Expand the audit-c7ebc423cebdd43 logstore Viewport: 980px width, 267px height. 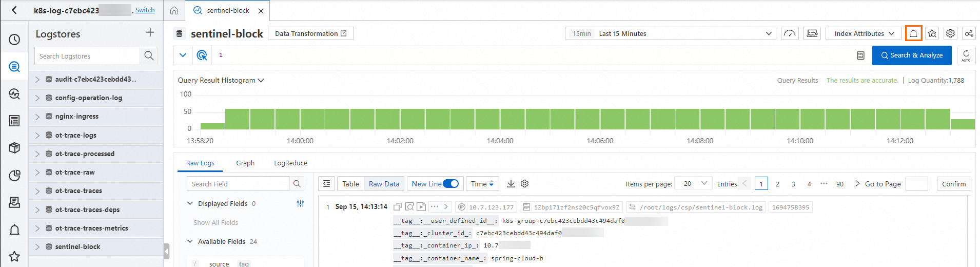[x=37, y=80]
